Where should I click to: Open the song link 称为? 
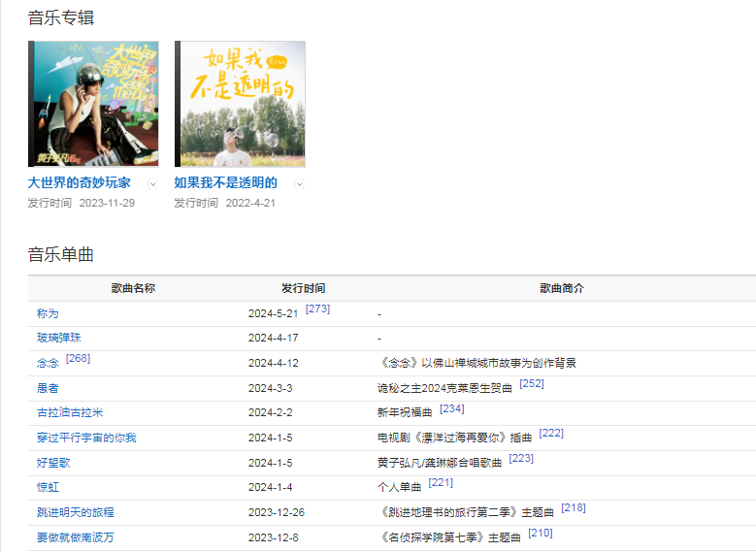pos(48,313)
